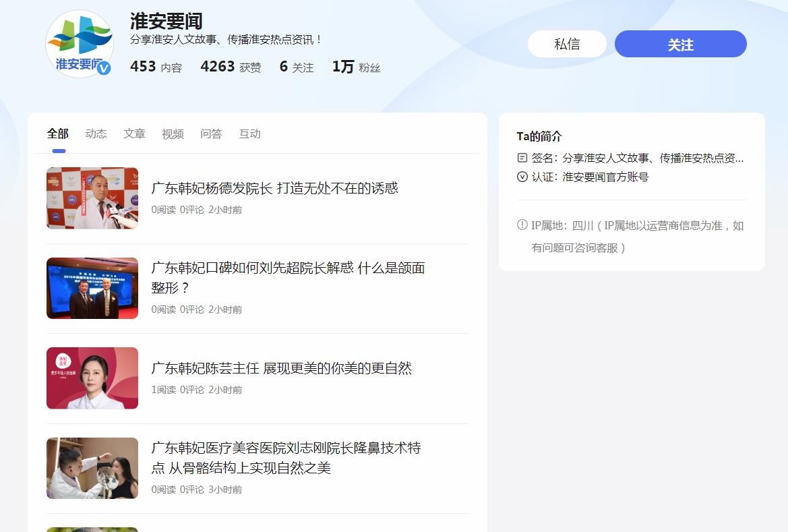Switch to the 动态 tab
The width and height of the screenshot is (788, 532).
(96, 134)
